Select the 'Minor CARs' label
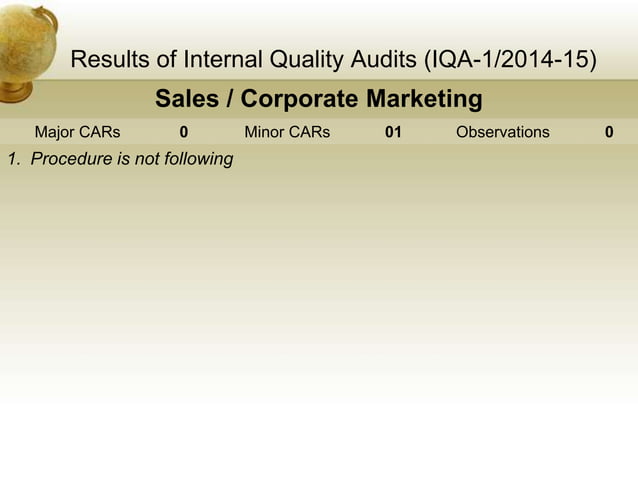Image resolution: width=638 pixels, height=478 pixels. (287, 132)
